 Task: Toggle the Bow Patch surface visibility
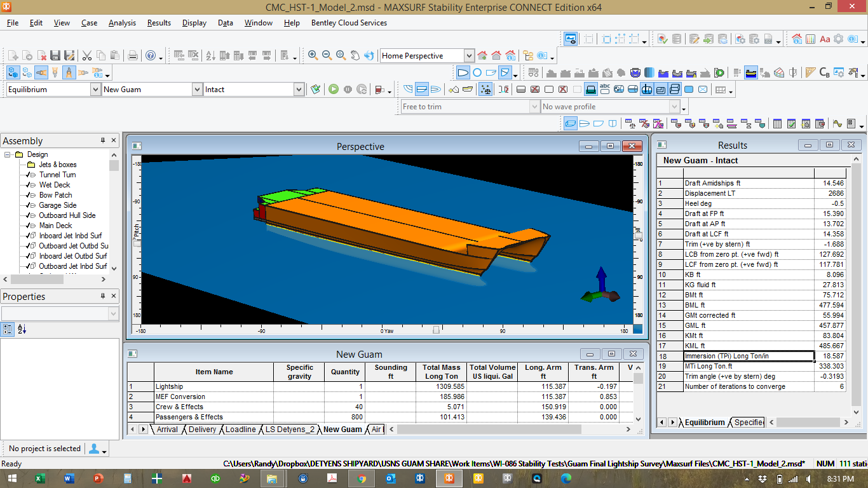point(29,195)
